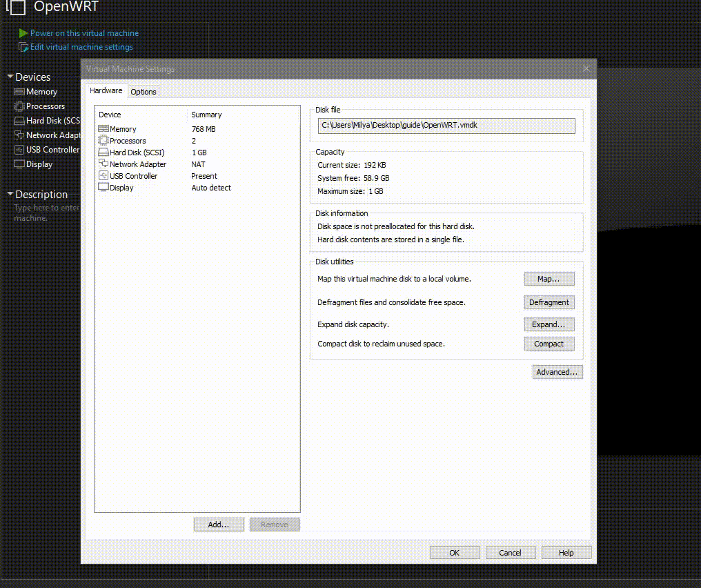Click the OpenWRT title text
Image resolution: width=701 pixels, height=588 pixels.
pos(66,6)
